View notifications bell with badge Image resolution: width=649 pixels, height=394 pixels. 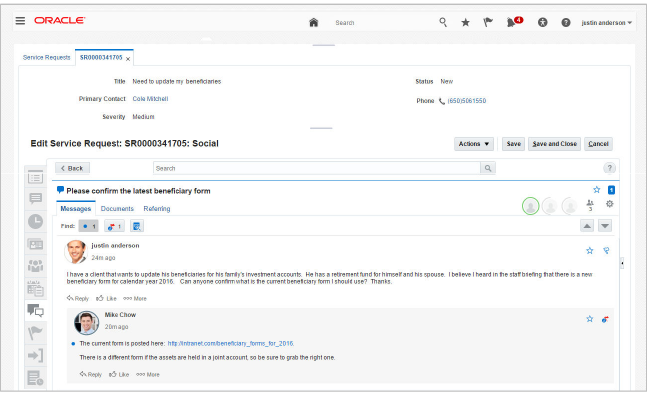pos(514,22)
